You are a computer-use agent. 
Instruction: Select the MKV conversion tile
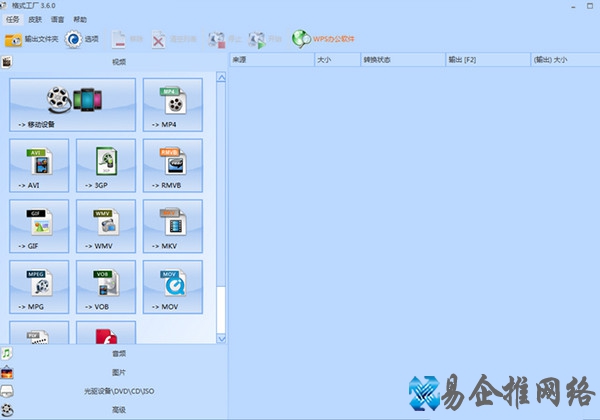click(173, 226)
